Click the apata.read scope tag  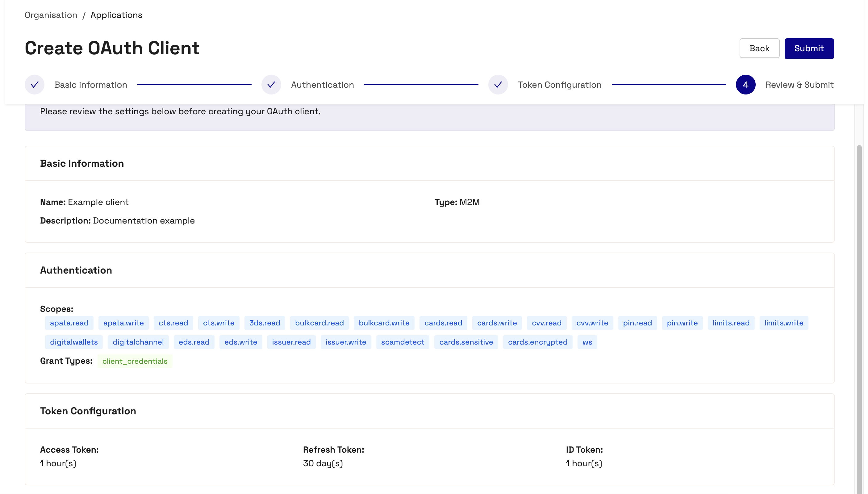point(69,323)
